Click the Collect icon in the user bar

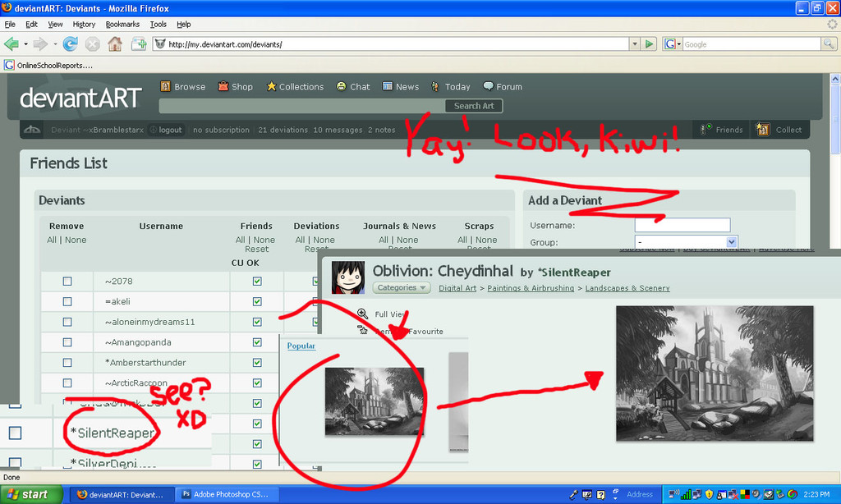pyautogui.click(x=763, y=129)
